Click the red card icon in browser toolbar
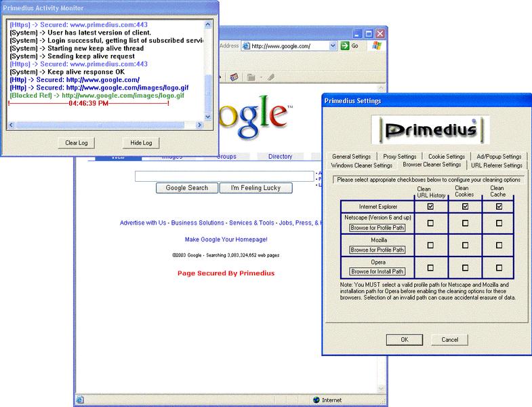This screenshot has height=407, width=532. point(234,77)
